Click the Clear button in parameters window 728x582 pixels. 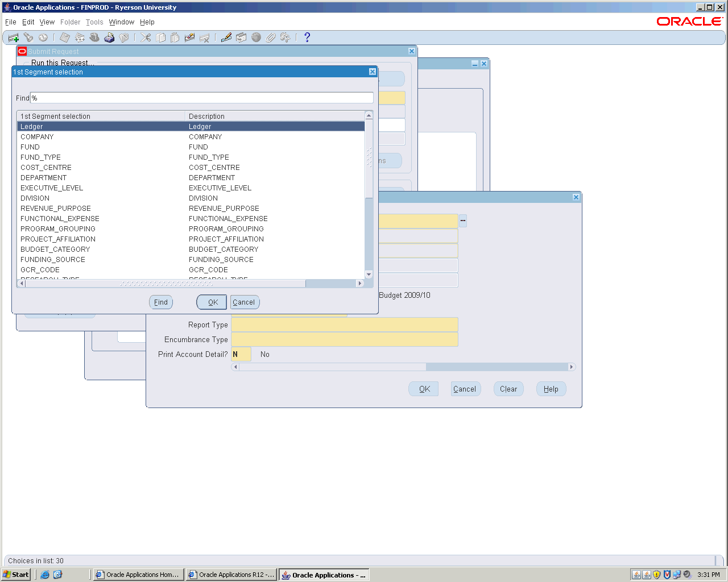[508, 389]
